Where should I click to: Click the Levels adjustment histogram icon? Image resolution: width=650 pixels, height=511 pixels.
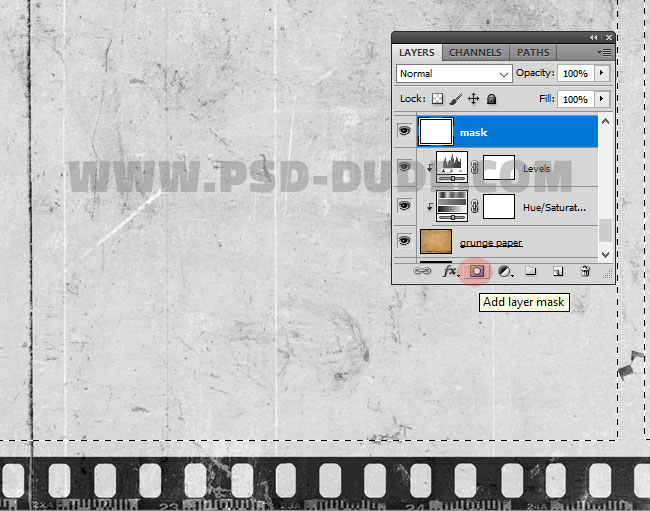click(x=452, y=167)
